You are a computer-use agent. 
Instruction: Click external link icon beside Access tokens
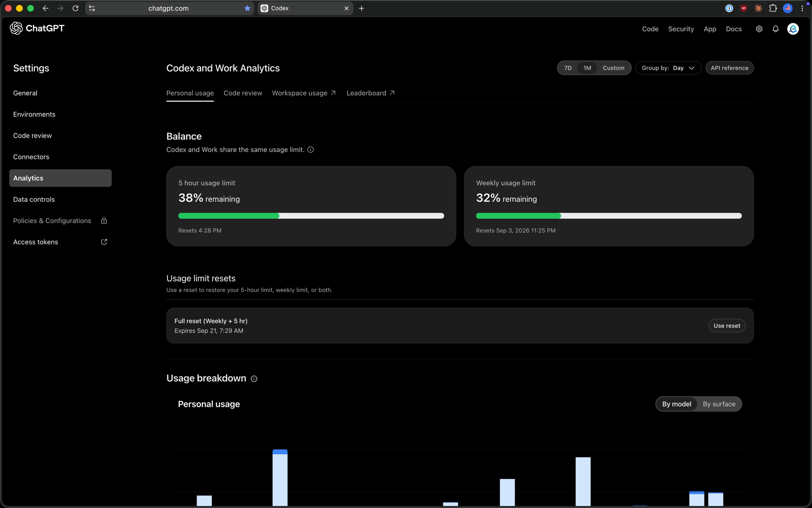click(104, 242)
